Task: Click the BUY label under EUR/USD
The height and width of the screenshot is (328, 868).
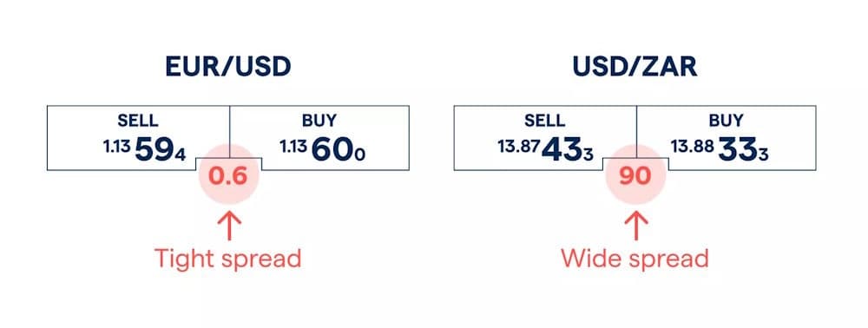Action: click(x=319, y=121)
